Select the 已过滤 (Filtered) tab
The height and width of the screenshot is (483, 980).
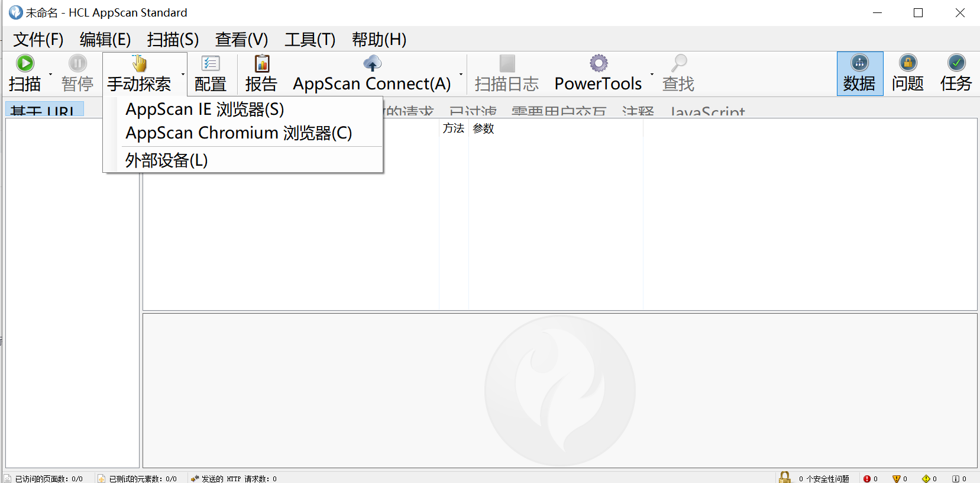point(473,111)
